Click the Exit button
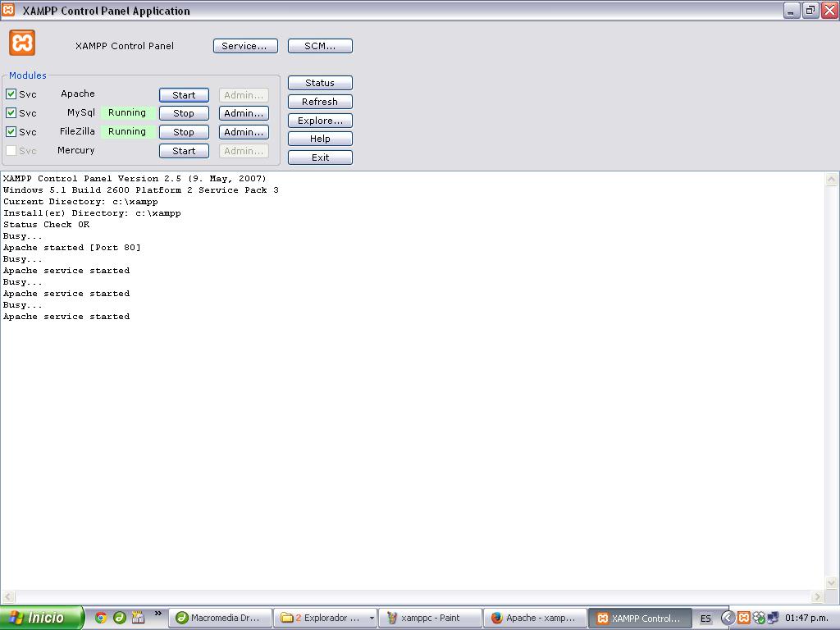The height and width of the screenshot is (630, 840). point(320,157)
